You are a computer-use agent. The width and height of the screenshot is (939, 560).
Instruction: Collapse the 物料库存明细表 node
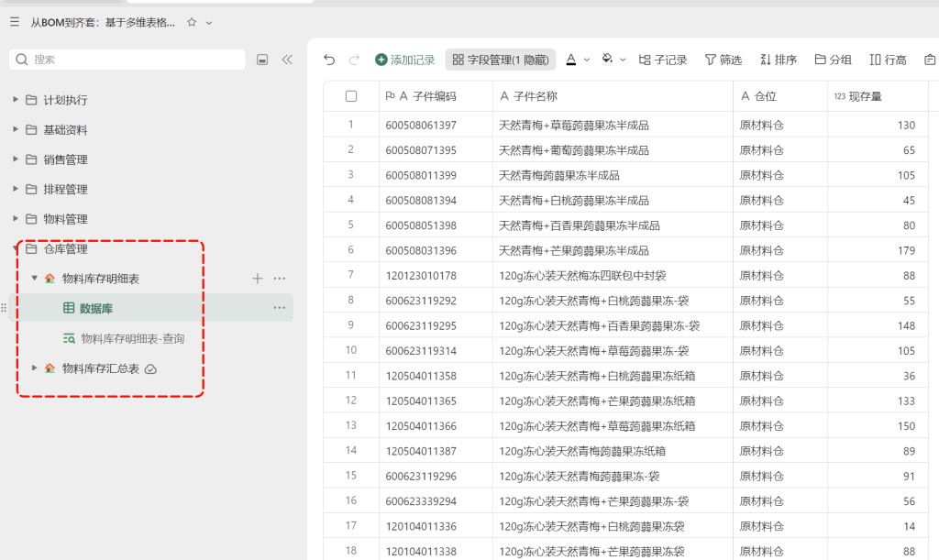(x=34, y=278)
